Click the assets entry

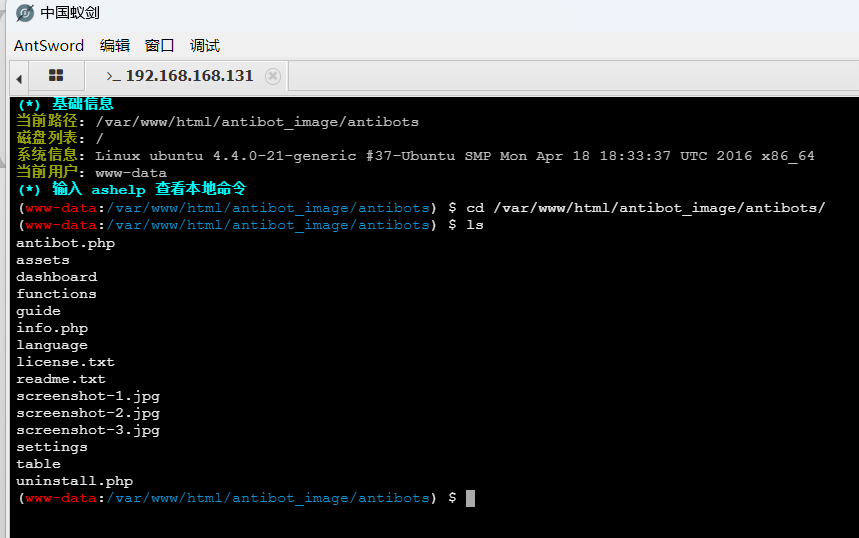pyautogui.click(x=43, y=260)
